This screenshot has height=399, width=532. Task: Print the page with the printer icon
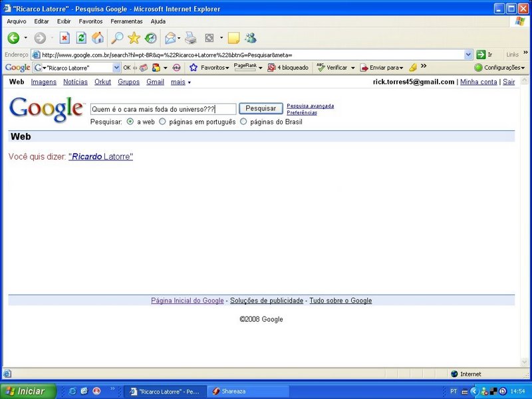190,38
